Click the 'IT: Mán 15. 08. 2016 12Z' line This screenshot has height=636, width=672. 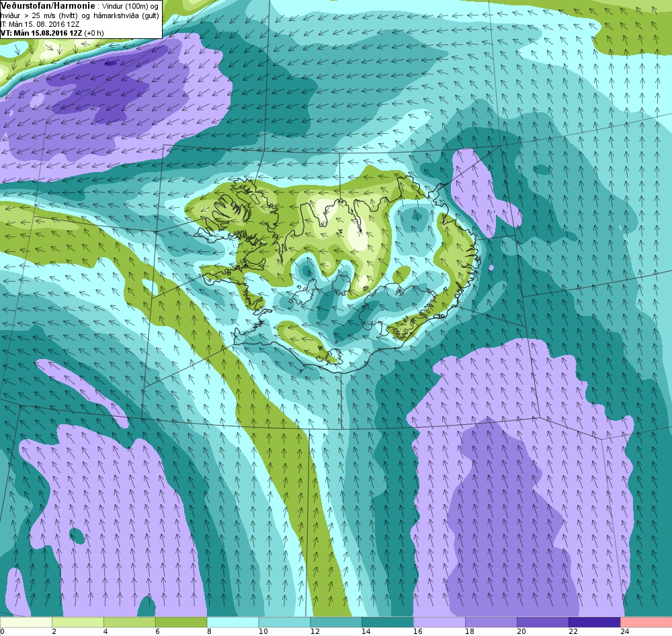pos(40,24)
